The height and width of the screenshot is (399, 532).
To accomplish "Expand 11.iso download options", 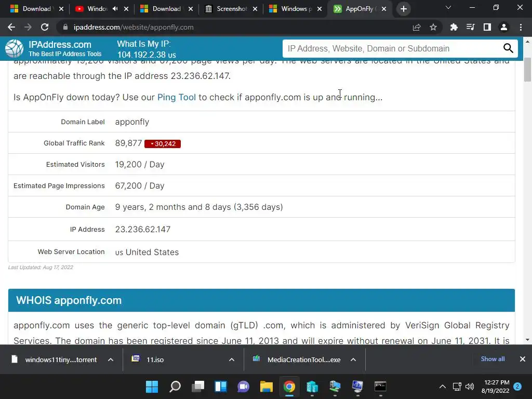I will click(x=232, y=360).
